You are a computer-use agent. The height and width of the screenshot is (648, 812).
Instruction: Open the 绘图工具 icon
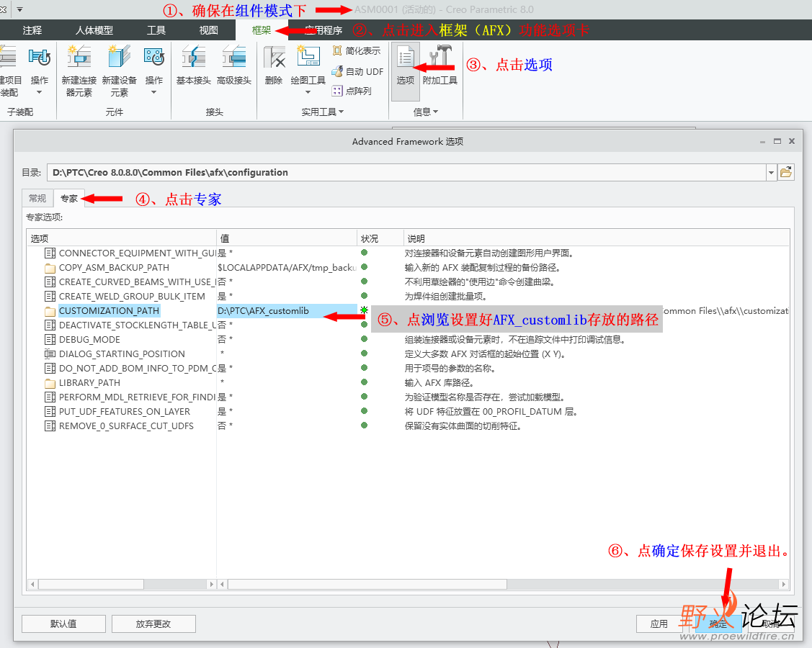(308, 56)
